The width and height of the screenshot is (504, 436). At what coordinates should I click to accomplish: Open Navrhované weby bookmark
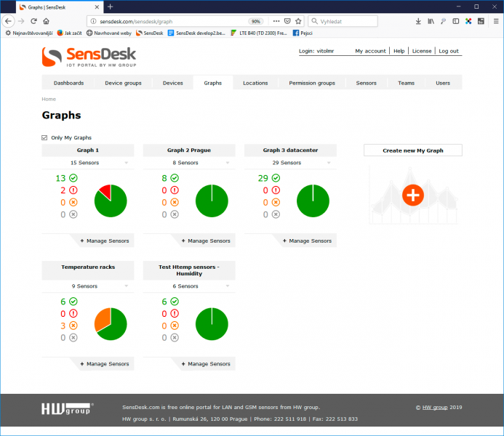pos(109,33)
